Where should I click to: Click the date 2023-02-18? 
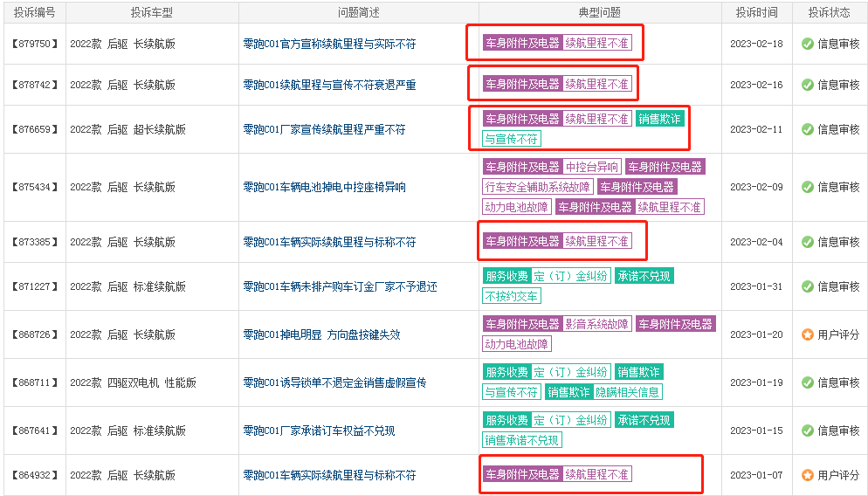[757, 44]
